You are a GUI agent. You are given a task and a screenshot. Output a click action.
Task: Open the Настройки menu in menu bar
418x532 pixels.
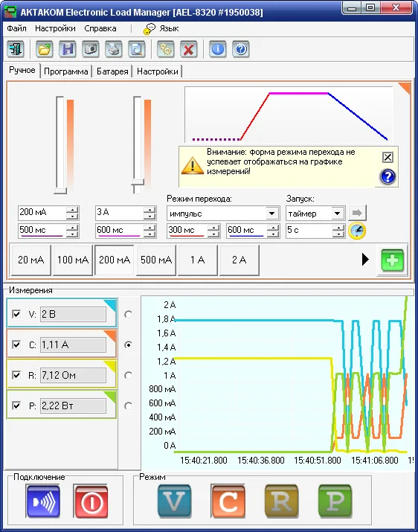55,28
